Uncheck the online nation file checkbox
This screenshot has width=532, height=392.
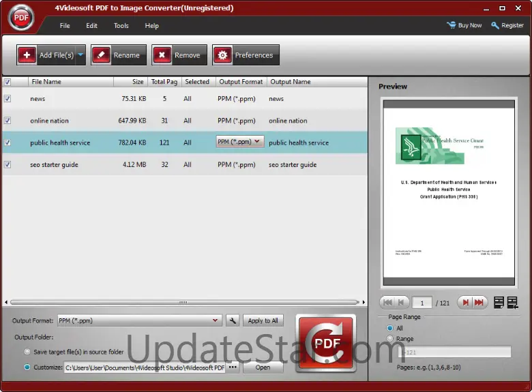coord(7,121)
